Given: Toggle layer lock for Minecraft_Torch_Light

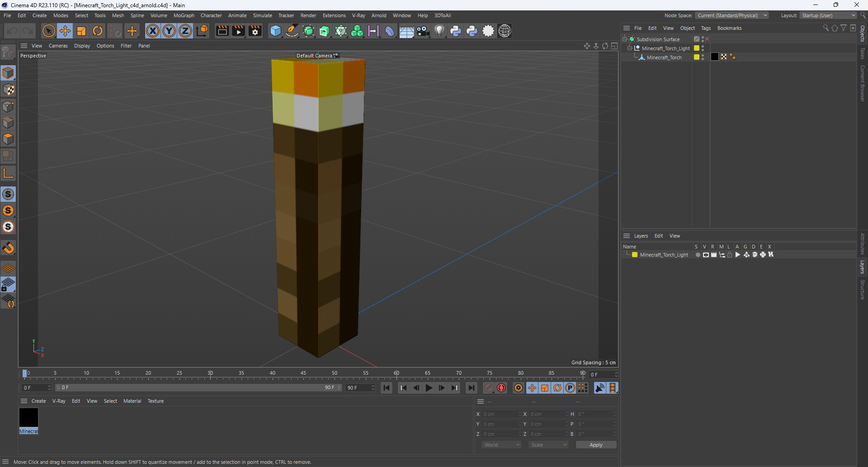Looking at the screenshot, I should click(x=730, y=255).
